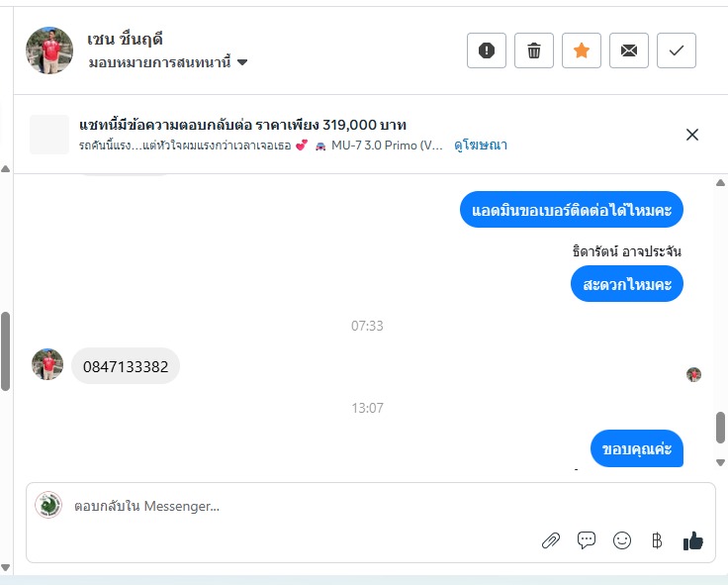The width and height of the screenshot is (728, 585).
Task: Send a thumbs-up like
Action: click(692, 540)
